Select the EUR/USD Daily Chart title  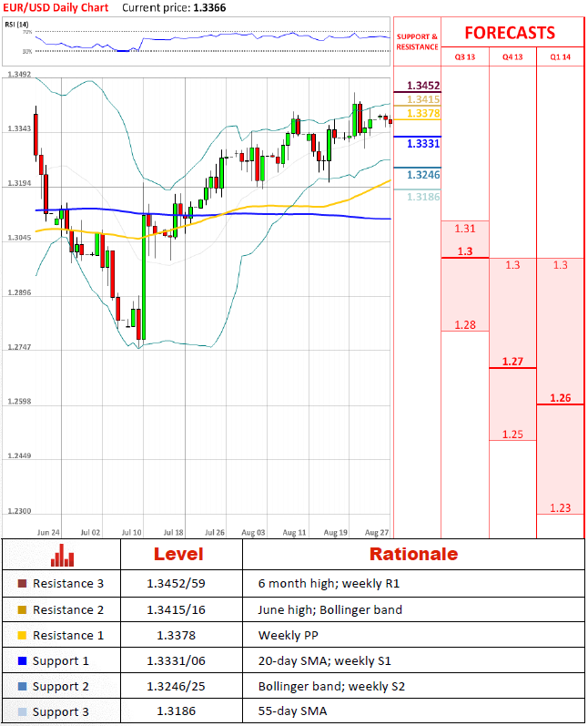(x=56, y=7)
